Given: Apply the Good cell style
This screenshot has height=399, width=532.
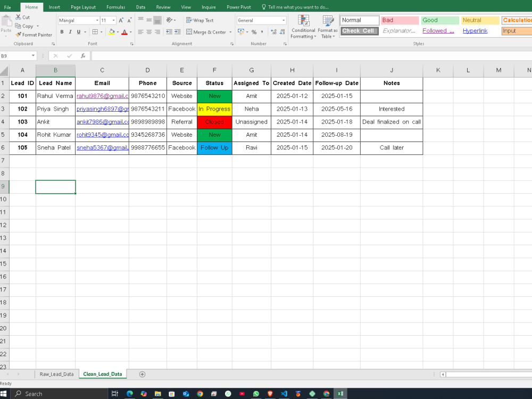Looking at the screenshot, I should pos(440,20).
